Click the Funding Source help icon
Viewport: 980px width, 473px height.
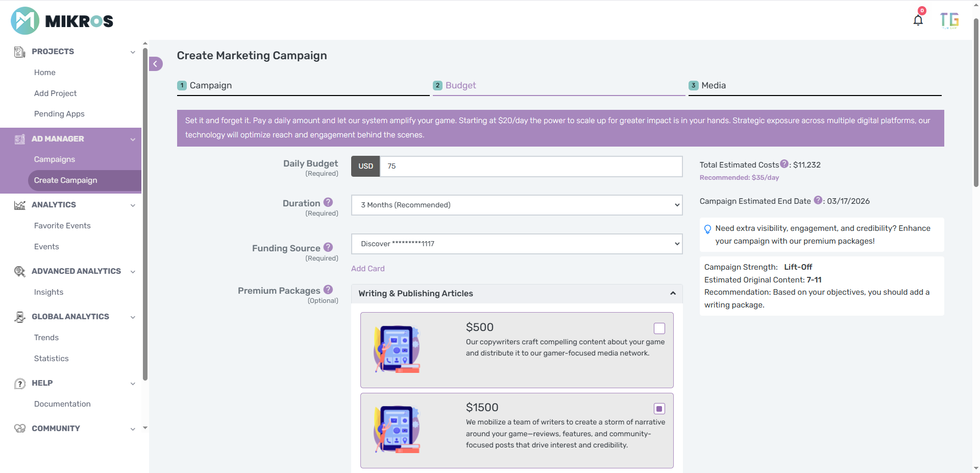[x=328, y=247]
